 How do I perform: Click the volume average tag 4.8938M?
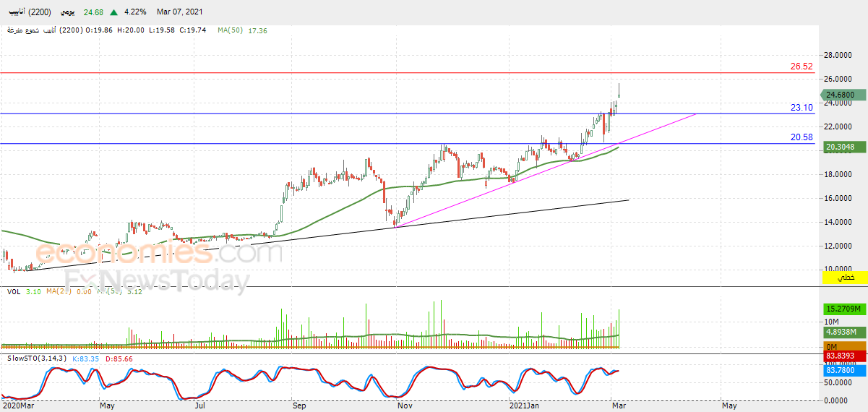click(841, 332)
